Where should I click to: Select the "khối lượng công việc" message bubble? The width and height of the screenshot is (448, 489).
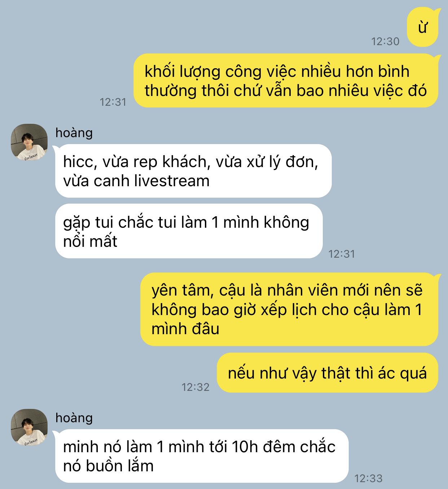(x=286, y=80)
